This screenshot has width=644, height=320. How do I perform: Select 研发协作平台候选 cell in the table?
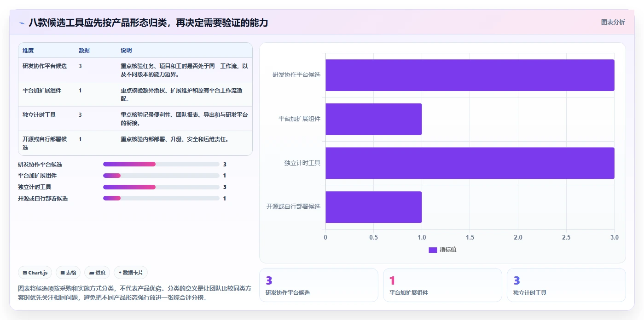(45, 66)
